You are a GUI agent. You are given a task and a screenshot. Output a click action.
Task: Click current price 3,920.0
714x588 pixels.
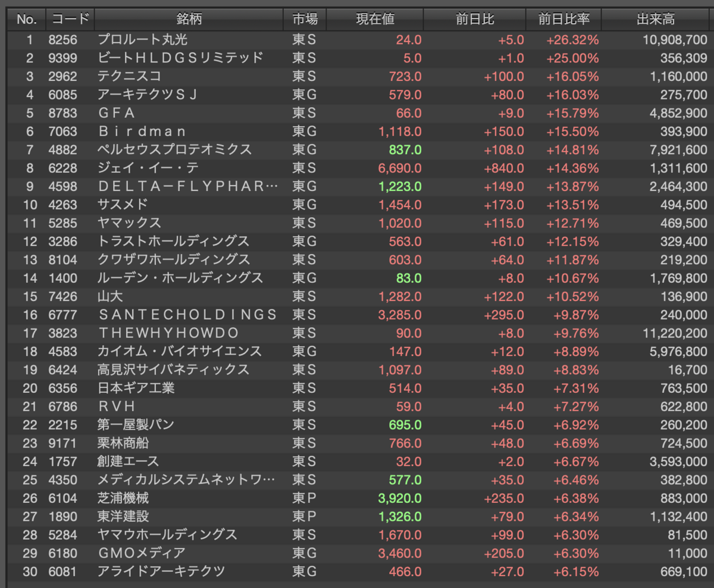[400, 498]
